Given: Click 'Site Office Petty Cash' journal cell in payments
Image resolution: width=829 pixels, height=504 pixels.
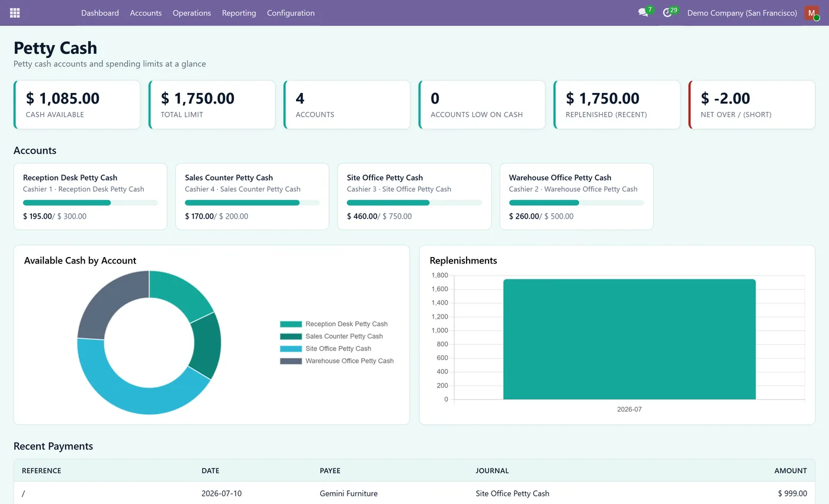Looking at the screenshot, I should 512,493.
